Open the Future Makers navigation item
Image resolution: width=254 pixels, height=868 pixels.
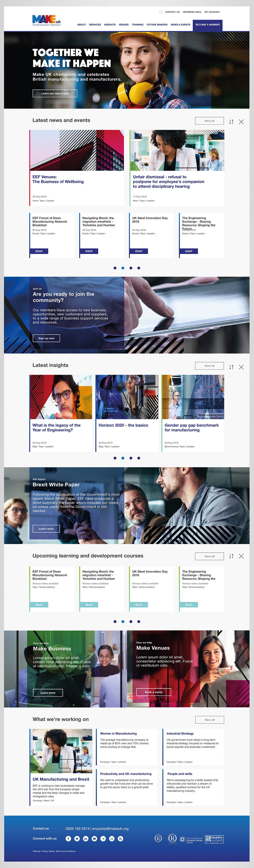157,25
